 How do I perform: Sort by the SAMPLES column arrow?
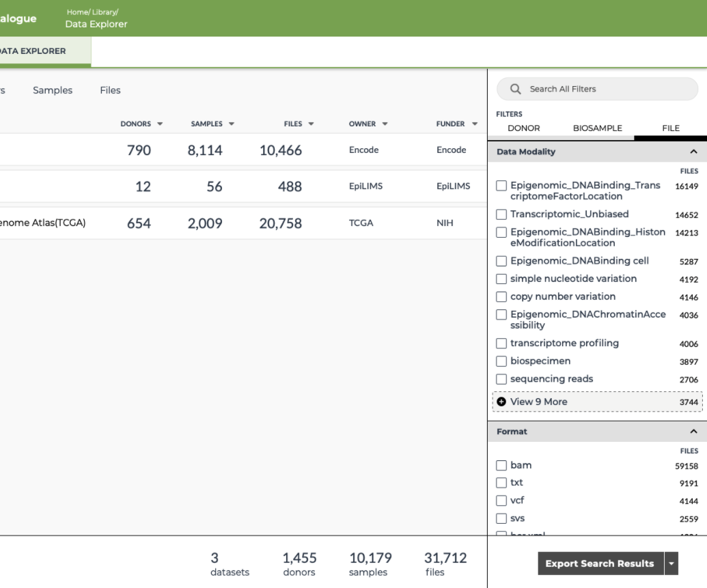[x=232, y=124]
